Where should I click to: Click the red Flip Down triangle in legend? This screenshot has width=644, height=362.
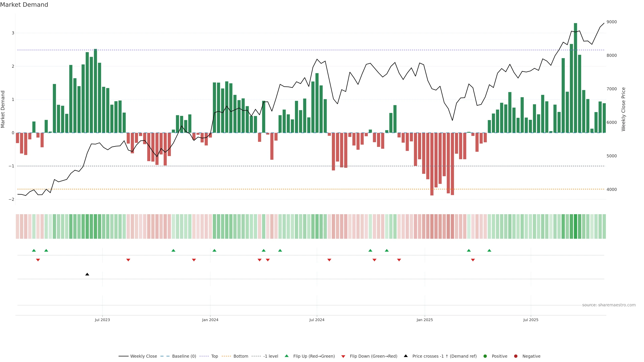tap(343, 356)
